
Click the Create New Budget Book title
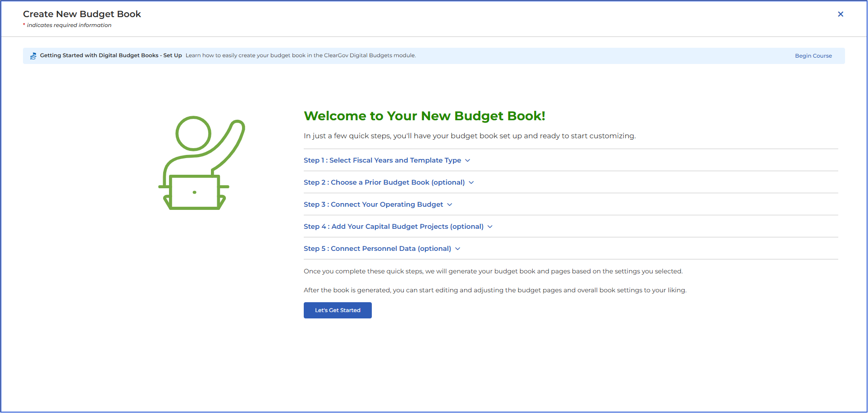point(82,14)
